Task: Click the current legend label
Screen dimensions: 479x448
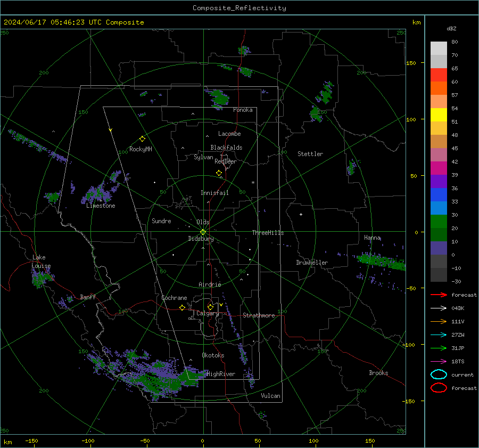Action: coord(463,374)
